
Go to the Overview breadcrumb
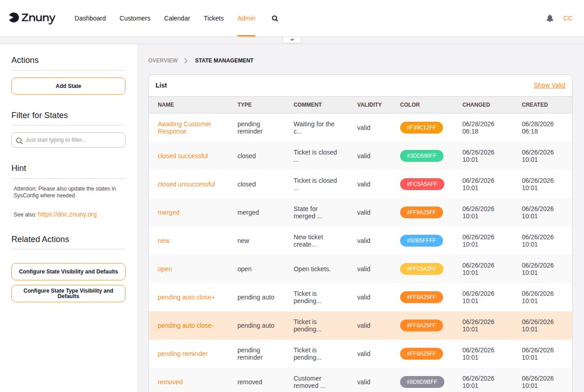point(163,60)
